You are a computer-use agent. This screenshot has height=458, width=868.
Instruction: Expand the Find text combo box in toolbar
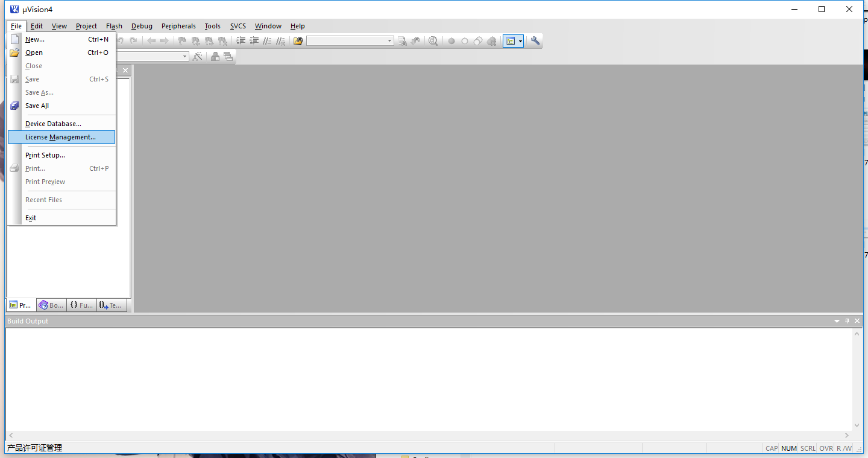click(389, 41)
